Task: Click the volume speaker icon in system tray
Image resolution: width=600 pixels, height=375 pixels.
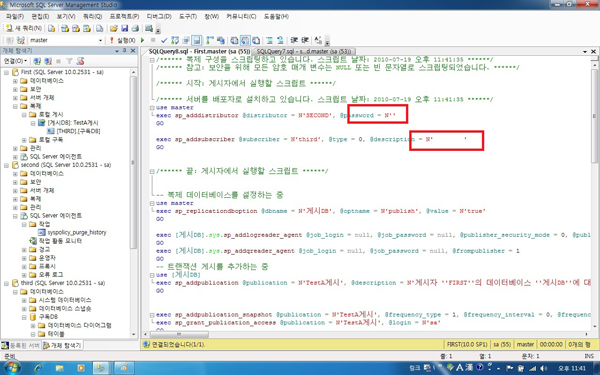Action: (x=544, y=368)
